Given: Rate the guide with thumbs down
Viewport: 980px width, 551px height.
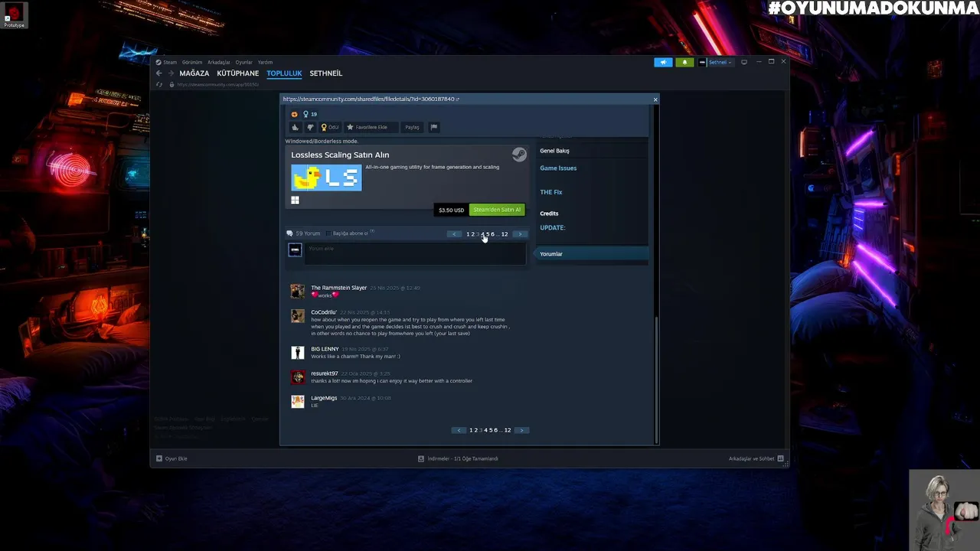Looking at the screenshot, I should click(310, 127).
